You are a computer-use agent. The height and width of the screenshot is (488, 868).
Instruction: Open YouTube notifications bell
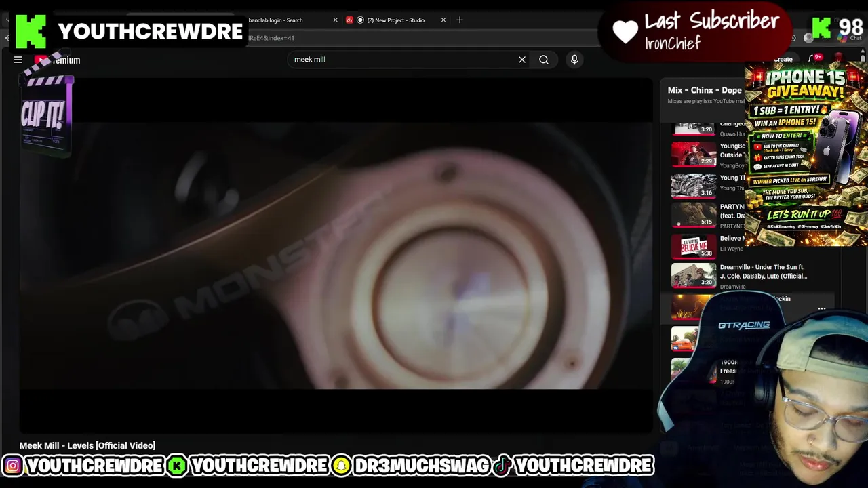click(814, 59)
